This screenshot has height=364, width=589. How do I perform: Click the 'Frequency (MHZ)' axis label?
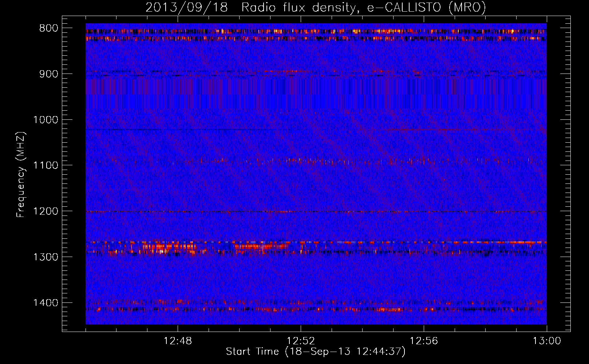(x=21, y=175)
